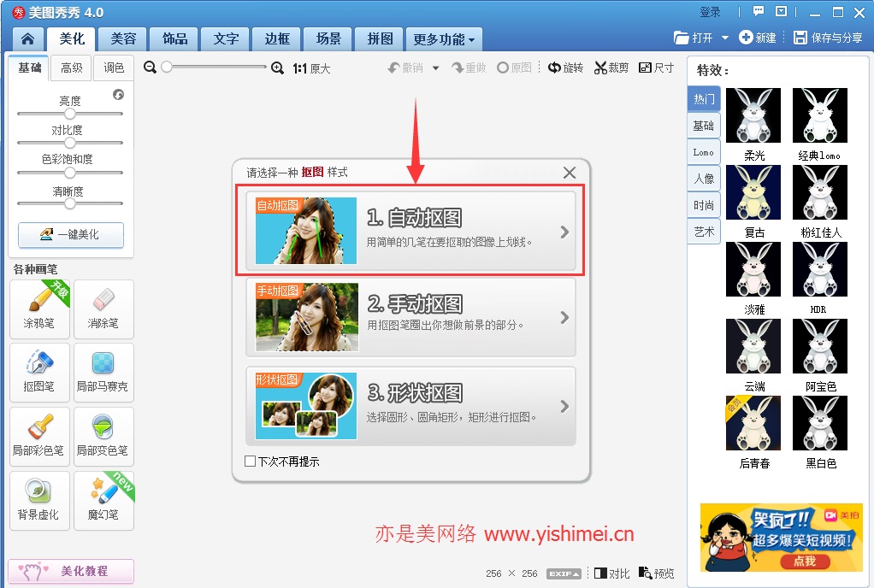The height and width of the screenshot is (588, 874).
Task: Select the 艺术 effects category
Action: 704,232
